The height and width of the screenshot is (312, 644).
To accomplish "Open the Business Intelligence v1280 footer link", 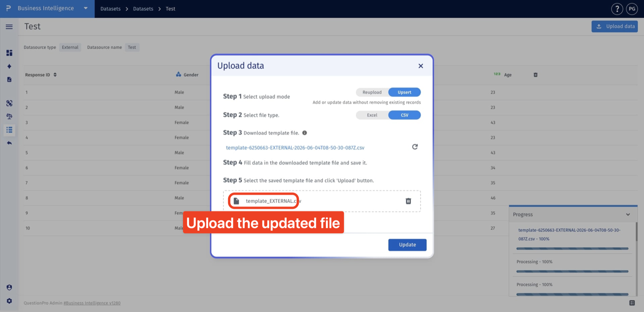I will click(92, 303).
